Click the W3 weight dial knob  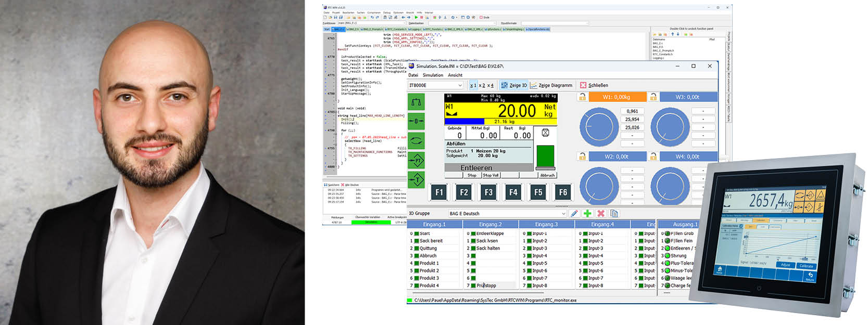(670, 127)
